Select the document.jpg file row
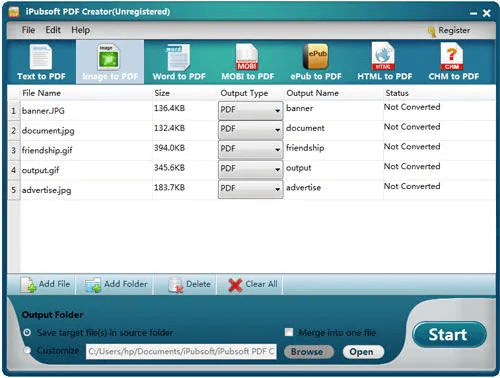Image resolution: width=500 pixels, height=378 pixels. [251, 130]
